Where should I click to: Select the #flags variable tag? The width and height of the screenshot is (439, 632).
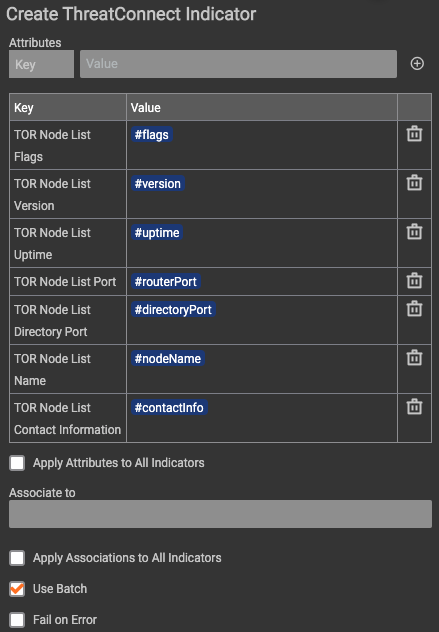152,135
